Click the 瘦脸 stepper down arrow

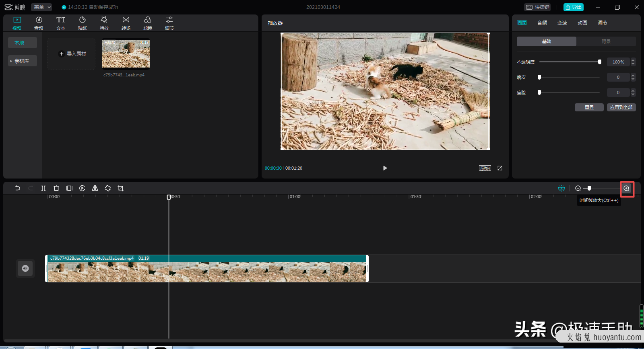click(x=633, y=94)
